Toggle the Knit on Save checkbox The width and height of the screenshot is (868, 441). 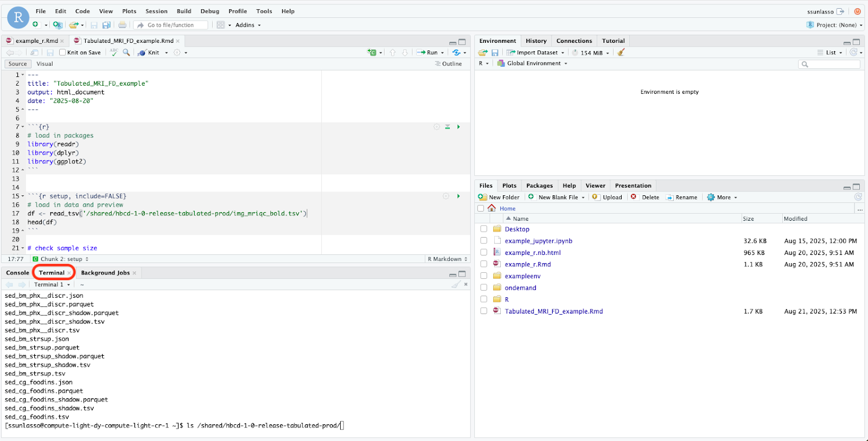pyautogui.click(x=62, y=53)
